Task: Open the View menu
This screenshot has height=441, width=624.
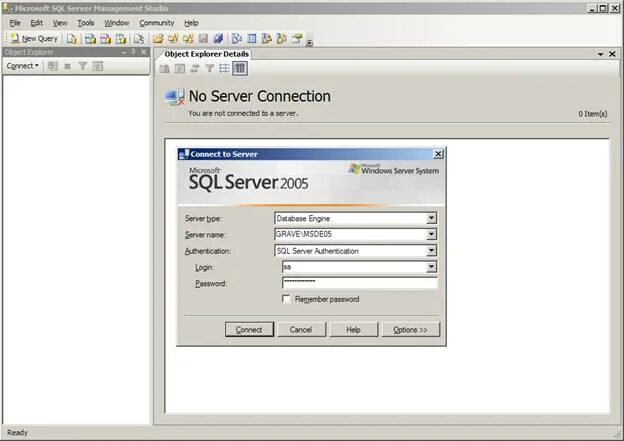Action: (x=60, y=23)
